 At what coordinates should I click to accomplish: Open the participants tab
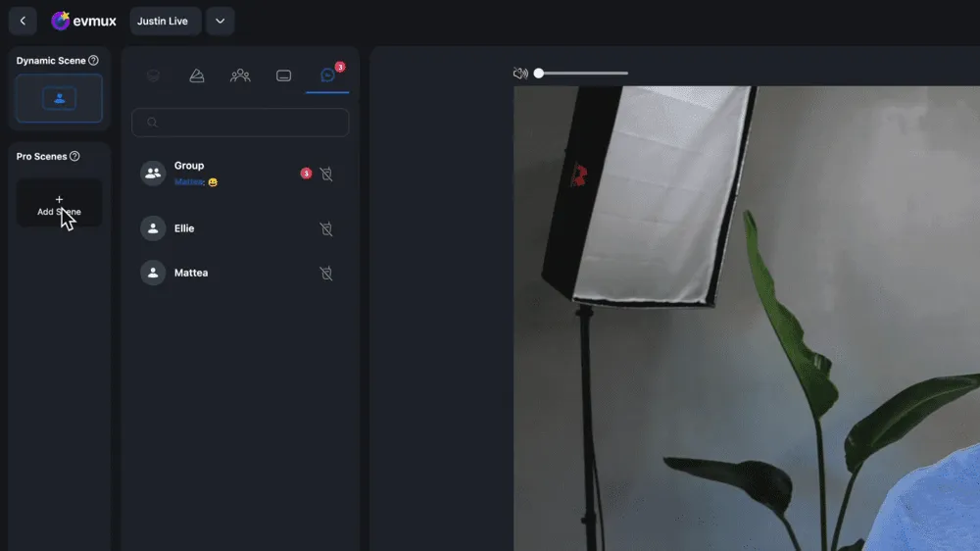[x=240, y=75]
